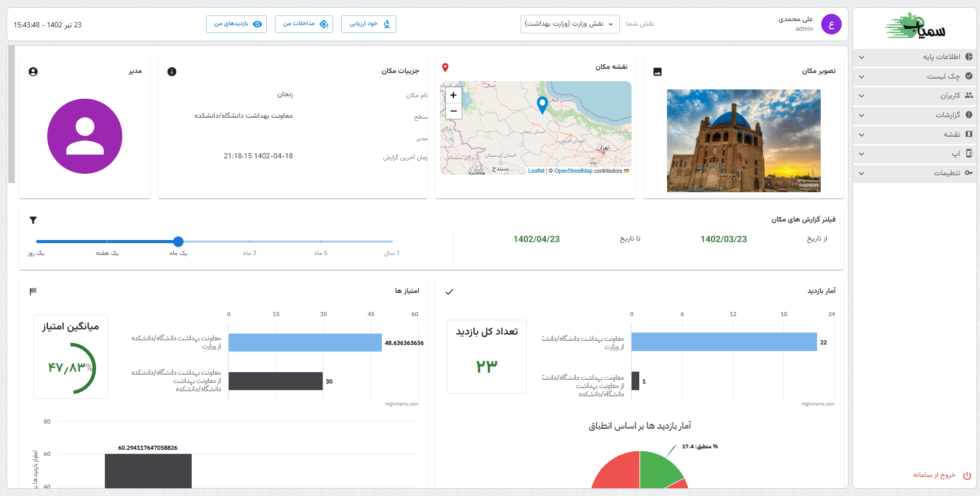This screenshot has width=980, height=496.
Task: Click the filter funnel icon
Action: point(33,220)
